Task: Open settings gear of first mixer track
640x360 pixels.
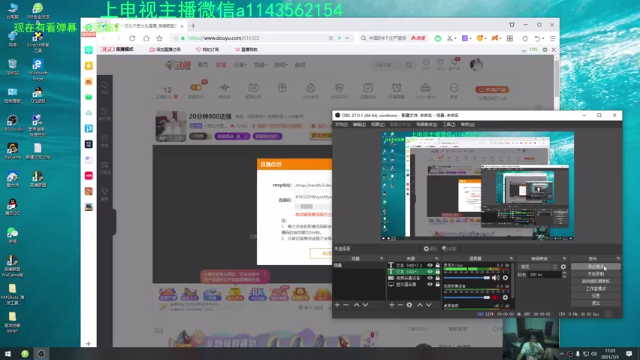Action: [505, 278]
